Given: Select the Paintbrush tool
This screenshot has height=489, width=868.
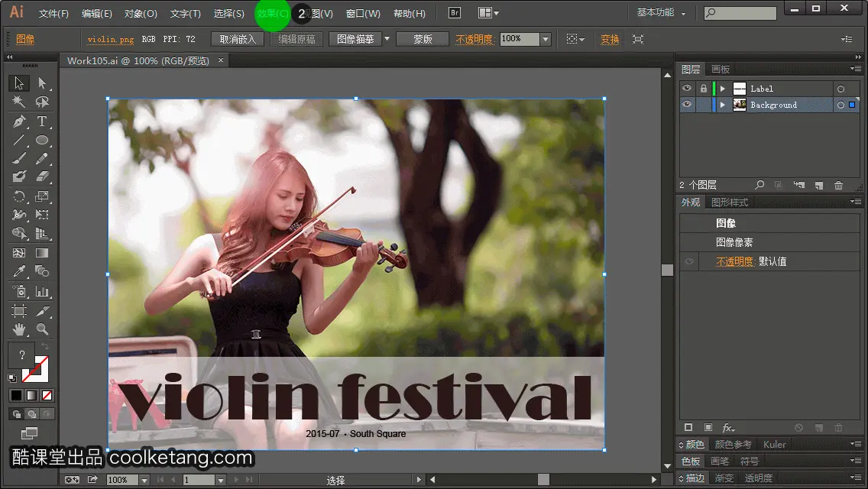Looking at the screenshot, I should pyautogui.click(x=19, y=159).
